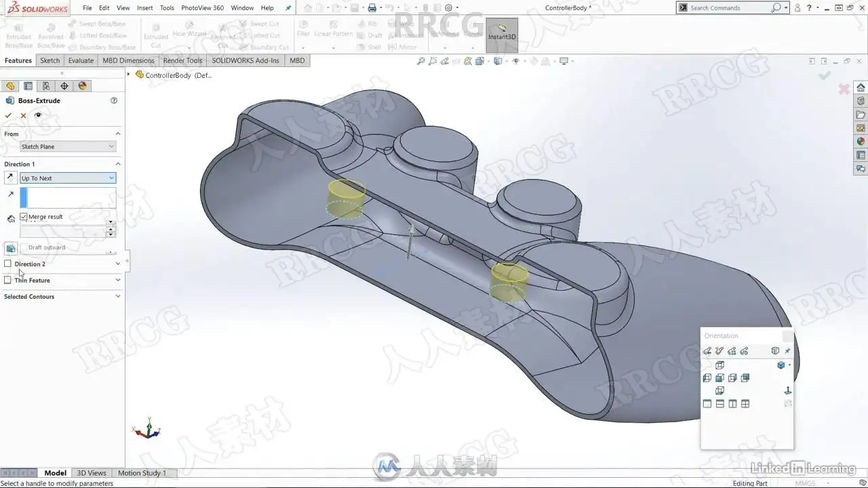Click Direction of Extrusion selection box
The image size is (868, 488).
pyautogui.click(x=68, y=197)
